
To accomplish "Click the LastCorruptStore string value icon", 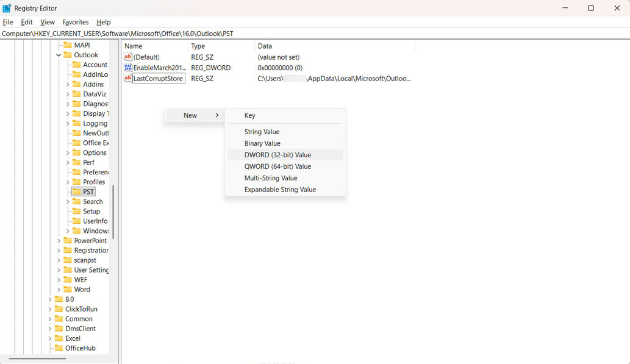I will tap(128, 79).
